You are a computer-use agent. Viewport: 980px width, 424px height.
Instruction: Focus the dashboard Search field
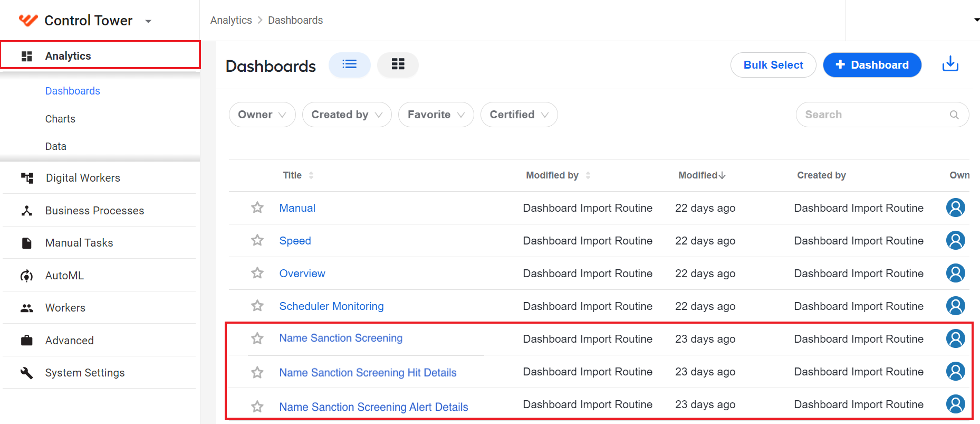coord(882,115)
